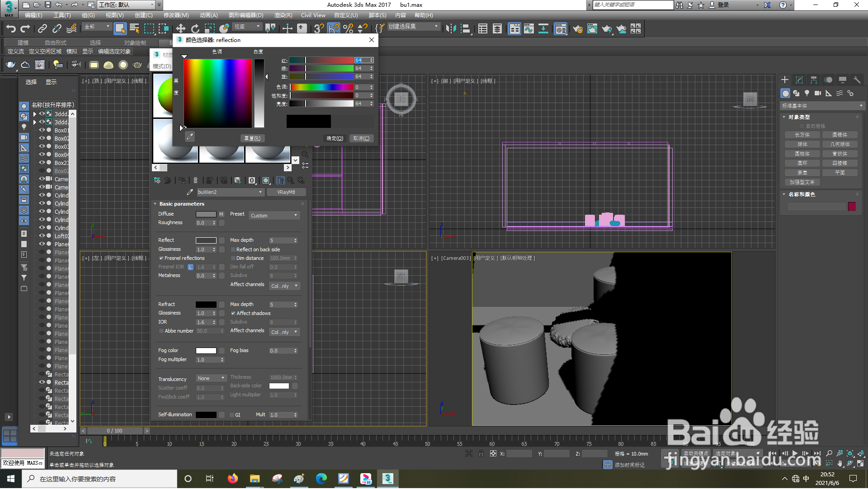The width and height of the screenshot is (868, 489).
Task: Open the Mirror tool in toolbar
Action: [451, 29]
